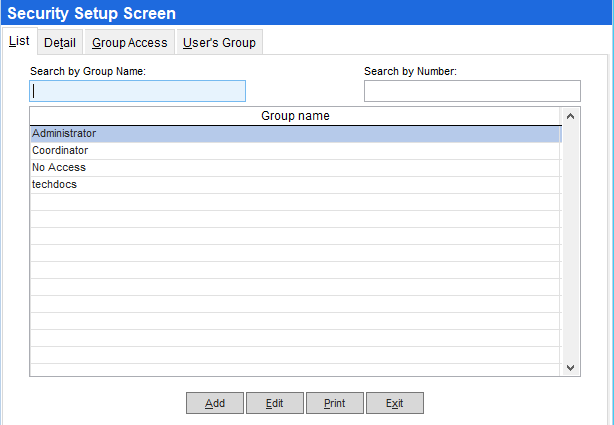Select the Coordinator group row

click(296, 150)
